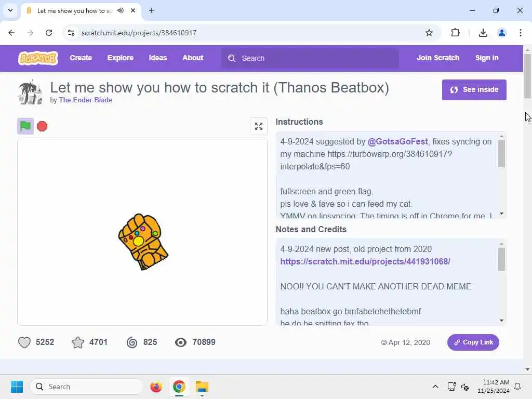Image resolution: width=532 pixels, height=399 pixels.
Task: Open the Extensions puzzle icon
Action: [x=455, y=33]
